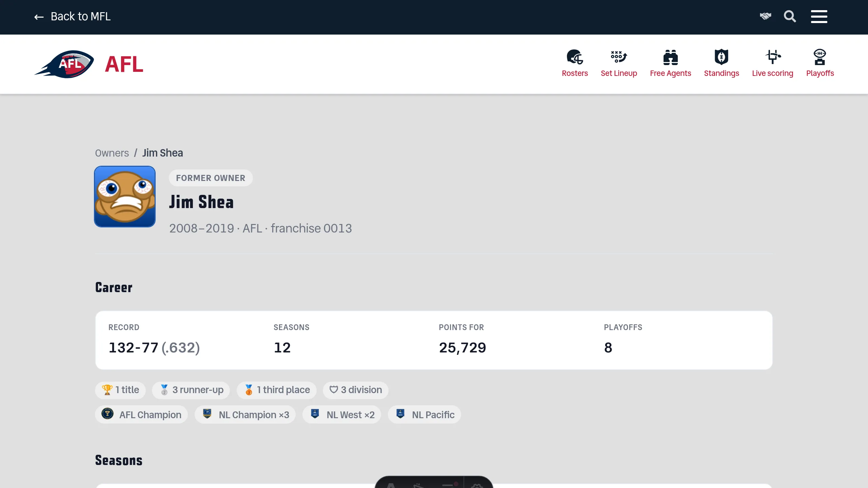Click the NL Champion banner emblem
Image resolution: width=868 pixels, height=488 pixels.
(207, 413)
